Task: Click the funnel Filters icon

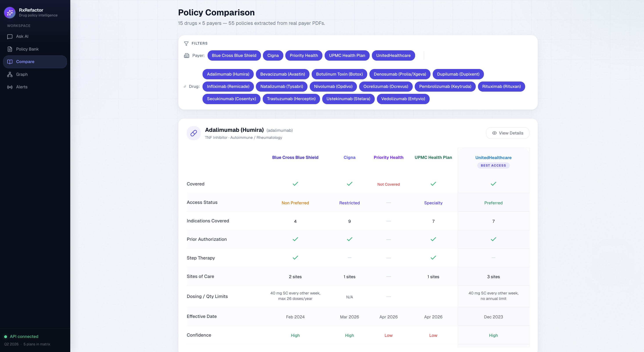Action: coord(186,44)
